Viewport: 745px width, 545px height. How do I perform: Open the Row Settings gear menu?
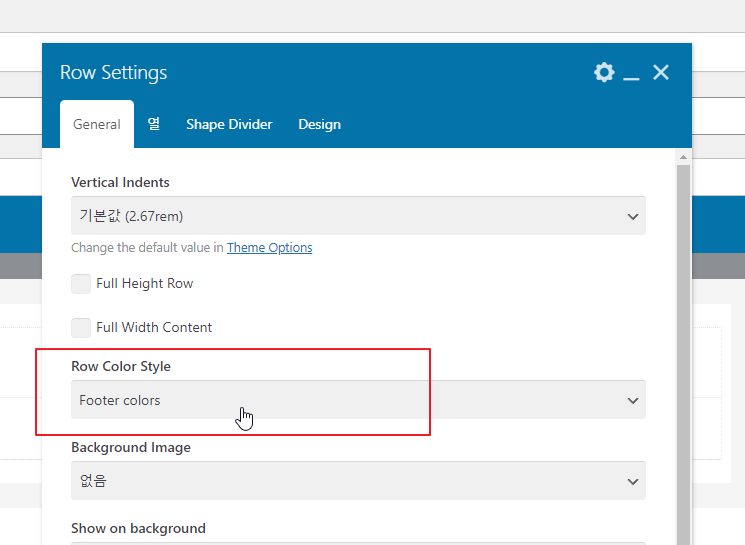click(604, 72)
